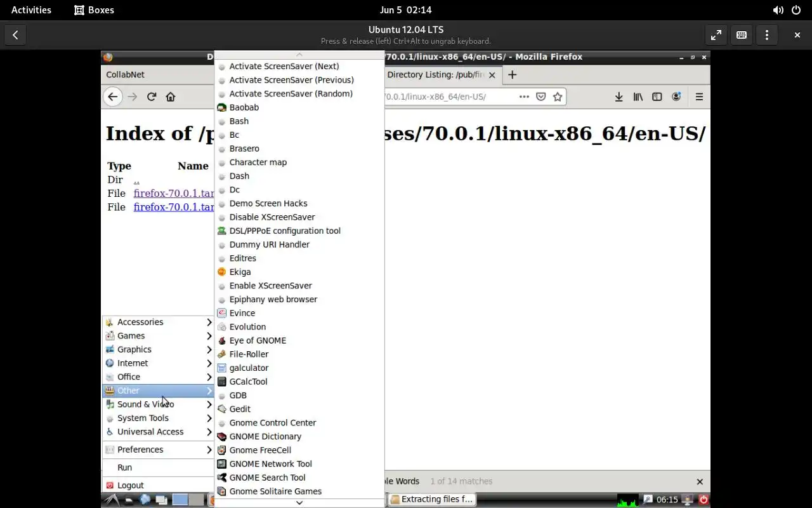
Task: Select Run from the start menu
Action: [x=159, y=467]
